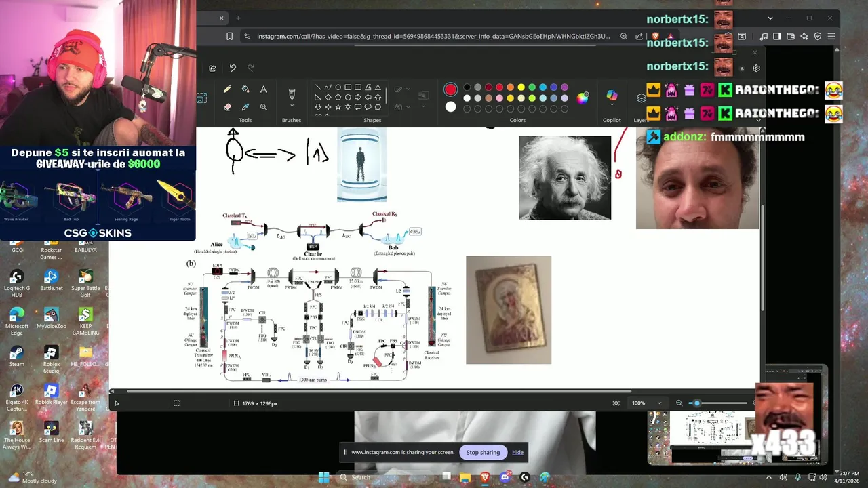Click the Undo arrow in Paint
This screenshot has width=868, height=488.
pyautogui.click(x=233, y=68)
